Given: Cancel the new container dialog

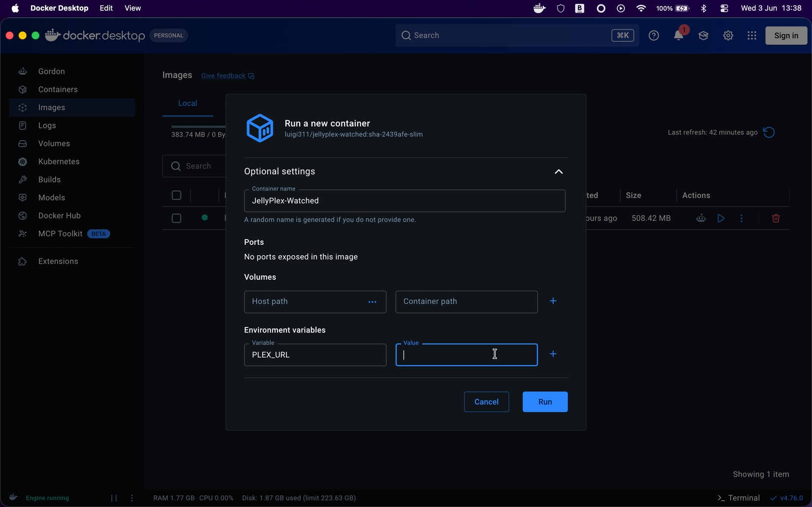Looking at the screenshot, I should coord(486,402).
